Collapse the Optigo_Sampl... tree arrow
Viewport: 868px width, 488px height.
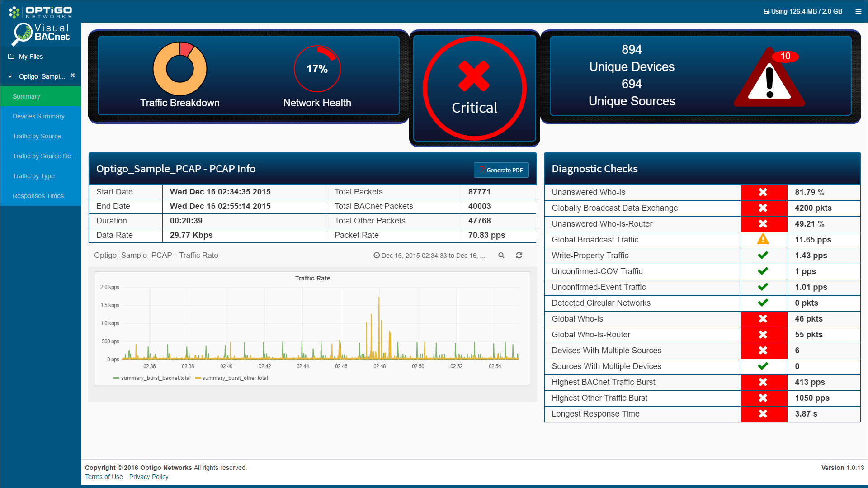(10, 76)
